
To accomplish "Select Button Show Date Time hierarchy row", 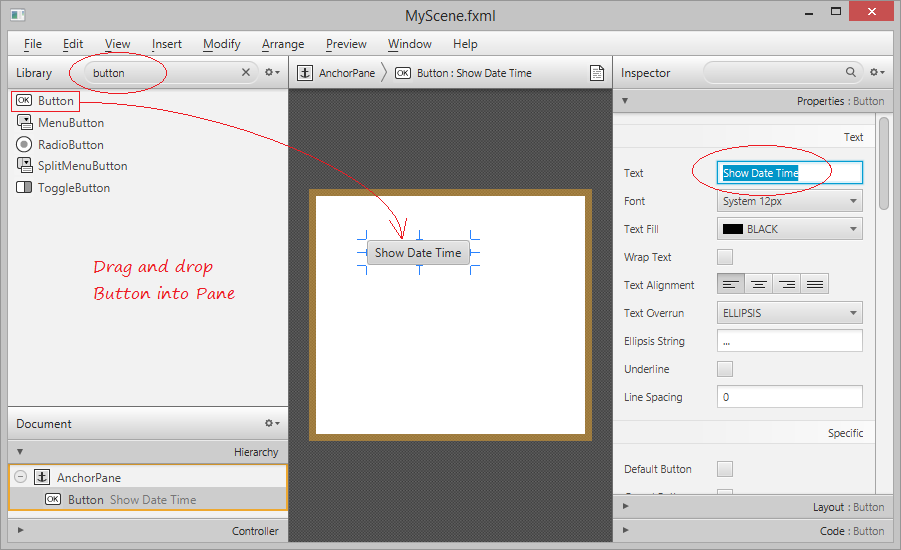I will point(148,499).
